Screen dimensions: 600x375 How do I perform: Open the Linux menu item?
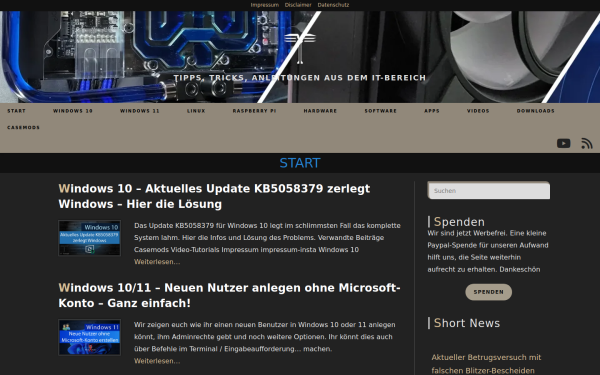(x=196, y=111)
